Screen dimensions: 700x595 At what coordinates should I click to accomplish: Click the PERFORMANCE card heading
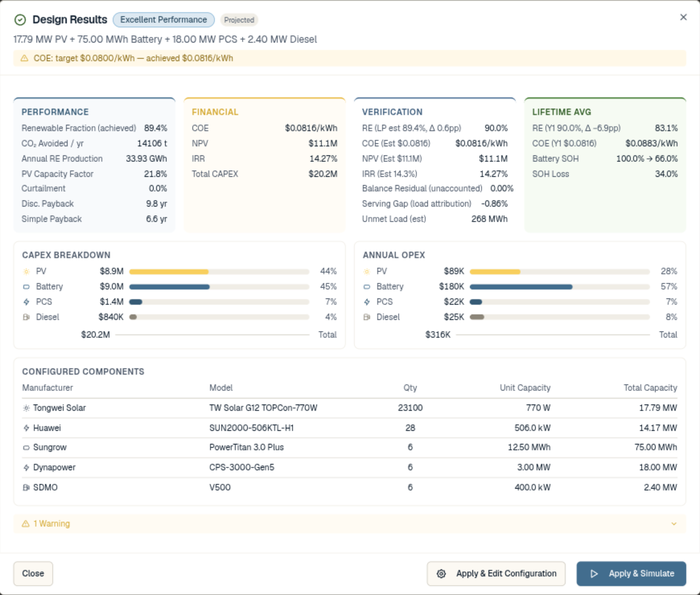point(55,112)
